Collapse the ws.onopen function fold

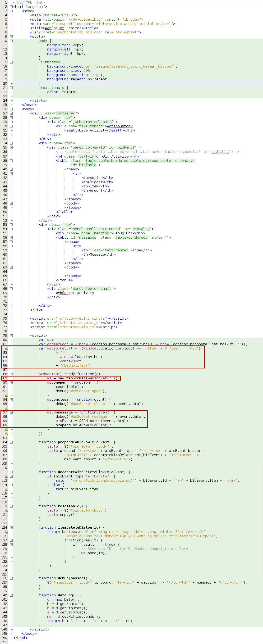pyautogui.click(x=11, y=382)
